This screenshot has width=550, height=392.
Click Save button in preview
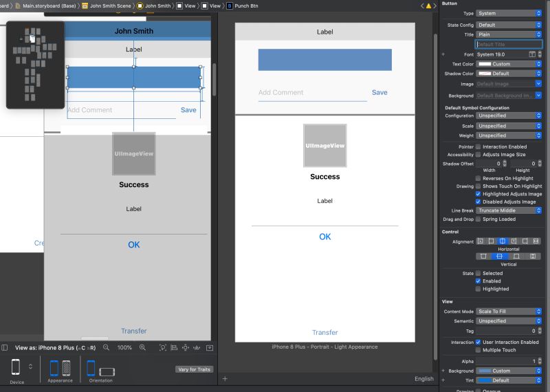379,92
